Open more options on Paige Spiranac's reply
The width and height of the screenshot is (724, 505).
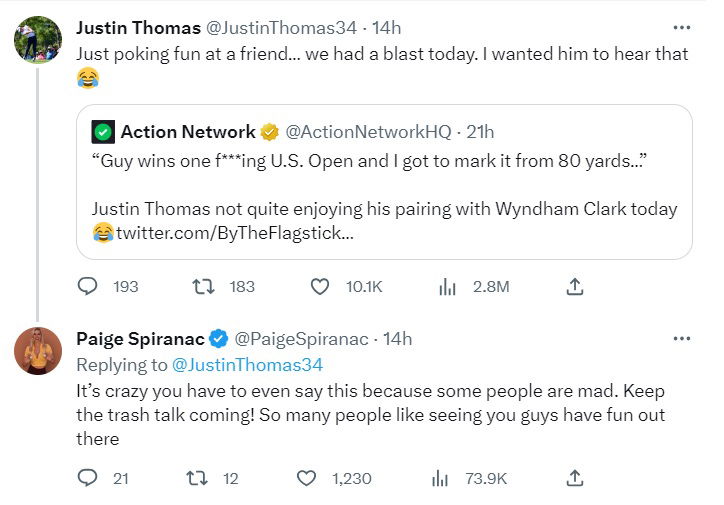[x=682, y=339]
